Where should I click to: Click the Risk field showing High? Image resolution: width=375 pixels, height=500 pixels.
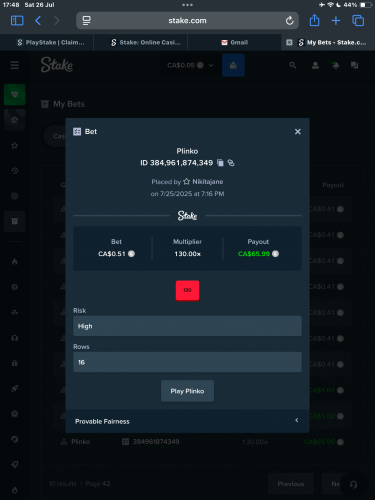pyautogui.click(x=187, y=326)
